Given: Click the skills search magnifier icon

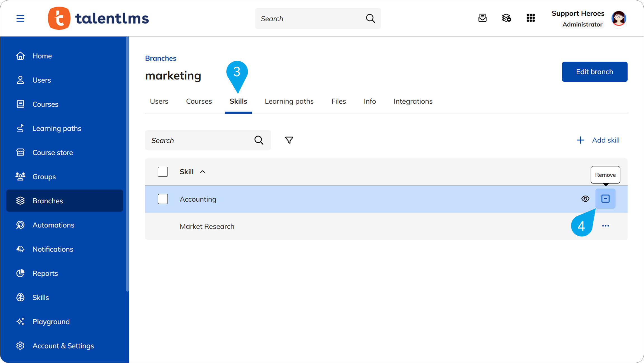Looking at the screenshot, I should 259,140.
